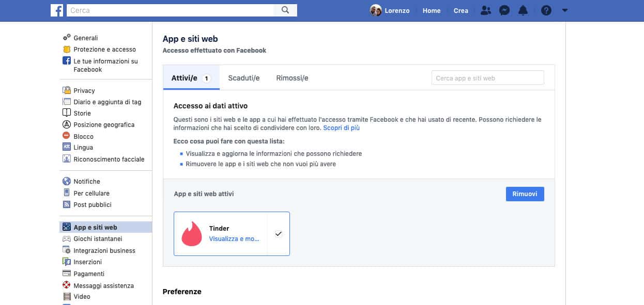Screen dimensions: 644x305
Task: Open Pagamenti settings
Action: coord(89,274)
